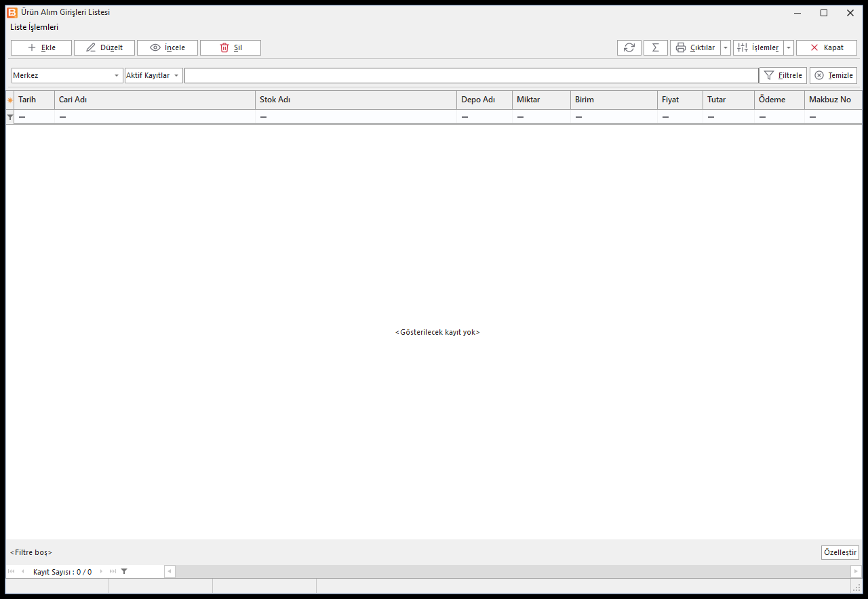Sort by Ödeme column header
The width and height of the screenshot is (868, 599).
tap(780, 100)
